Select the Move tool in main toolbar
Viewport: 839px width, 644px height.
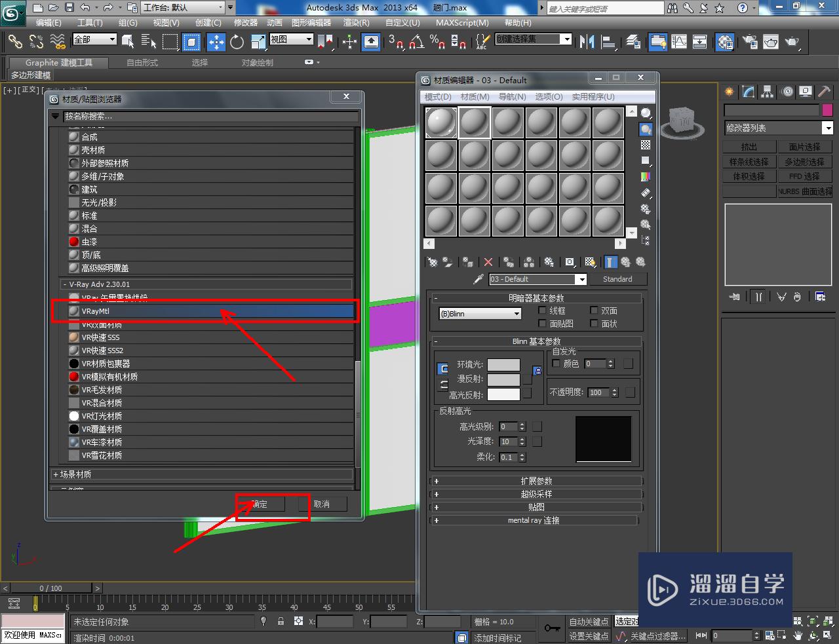(216, 42)
